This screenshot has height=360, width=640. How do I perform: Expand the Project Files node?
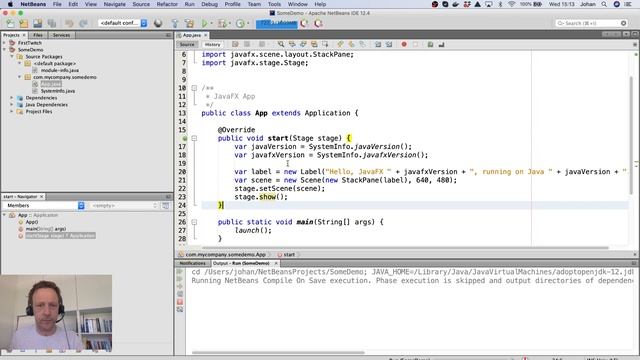click(x=12, y=111)
